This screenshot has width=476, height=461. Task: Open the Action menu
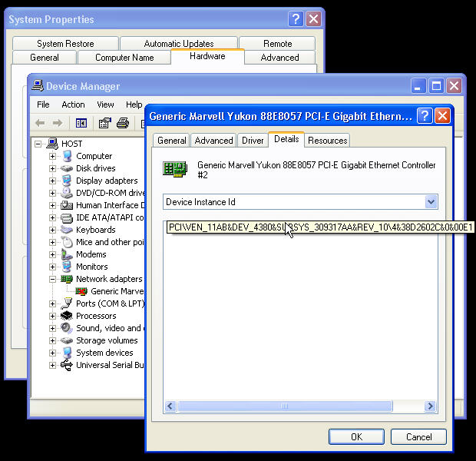(73, 104)
